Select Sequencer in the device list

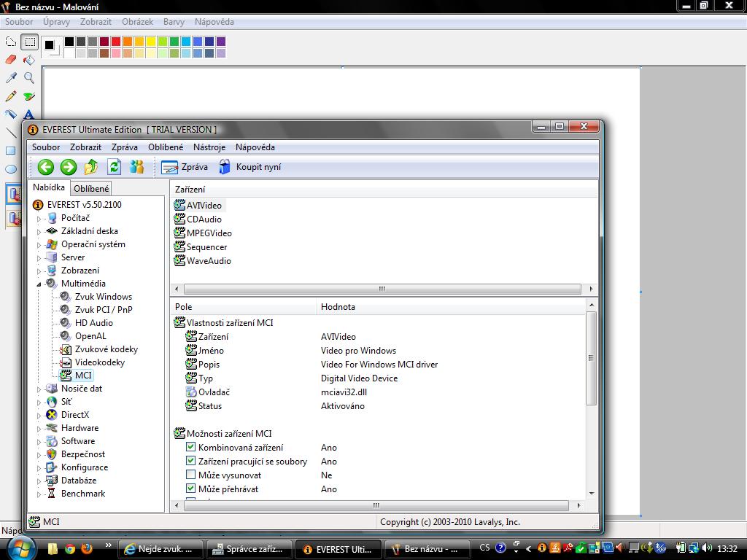click(x=201, y=246)
